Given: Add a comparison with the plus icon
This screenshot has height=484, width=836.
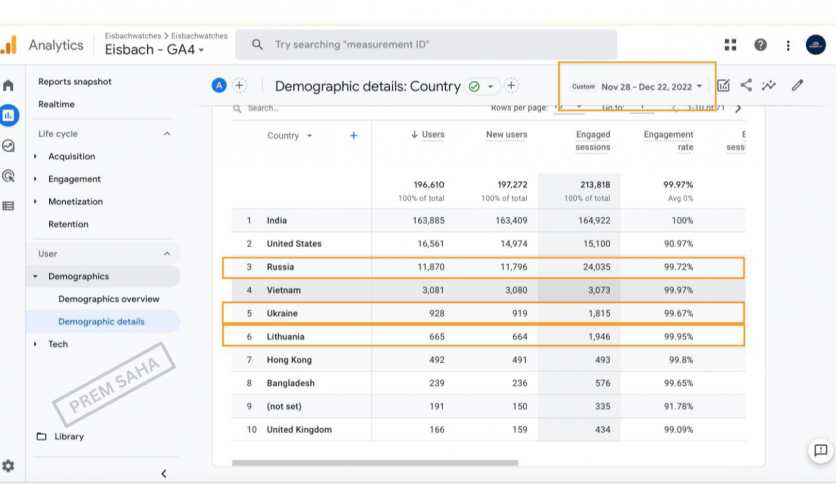Looking at the screenshot, I should 239,86.
